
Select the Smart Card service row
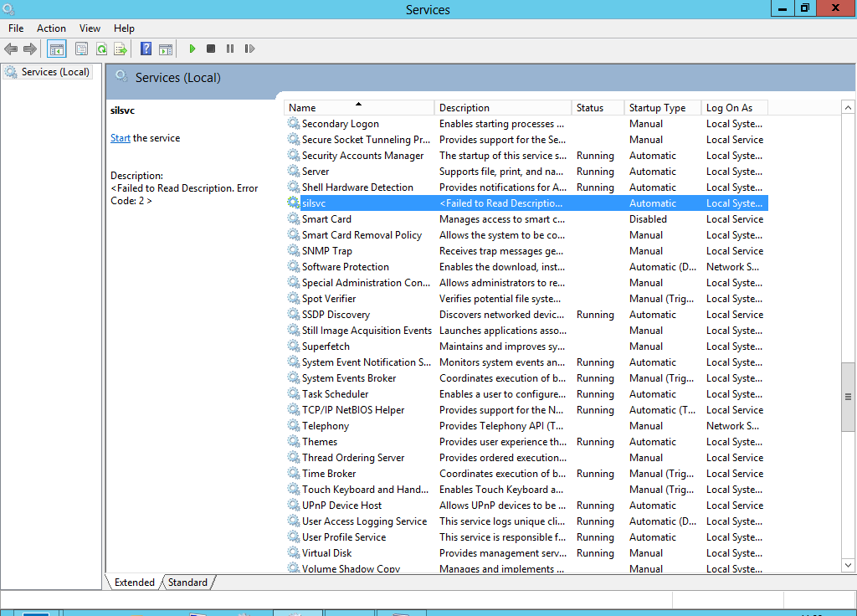(326, 219)
